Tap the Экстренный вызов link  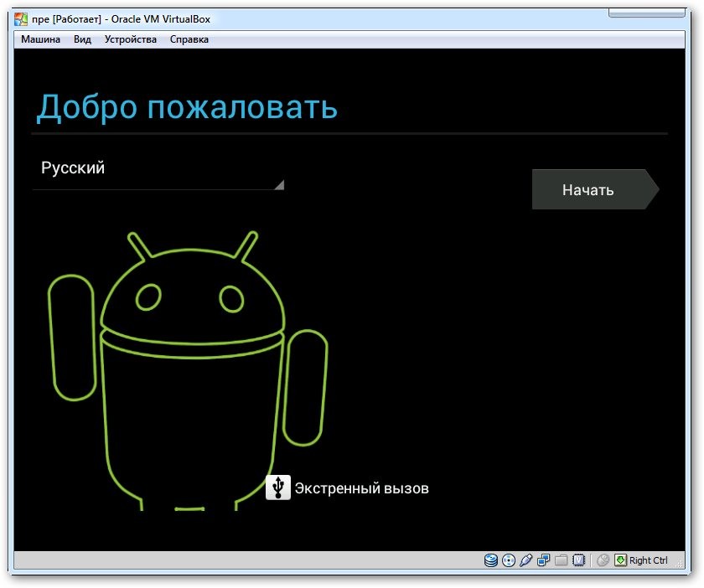click(x=361, y=487)
